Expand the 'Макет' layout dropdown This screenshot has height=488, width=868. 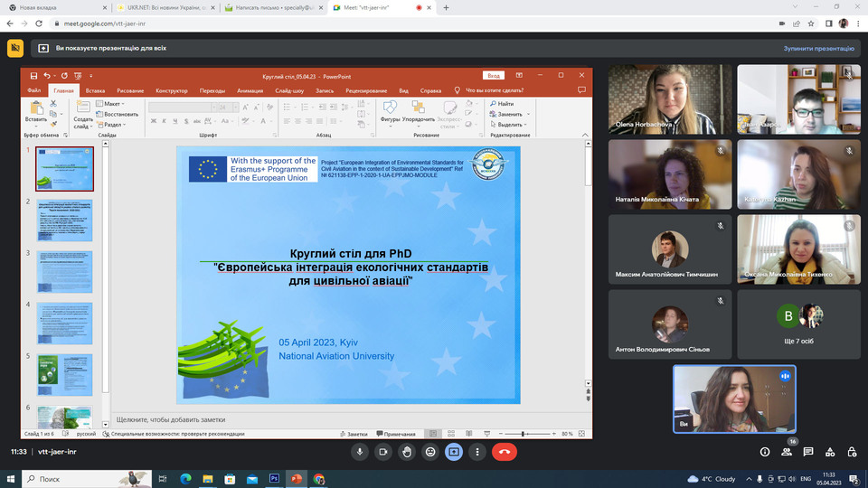[112, 104]
